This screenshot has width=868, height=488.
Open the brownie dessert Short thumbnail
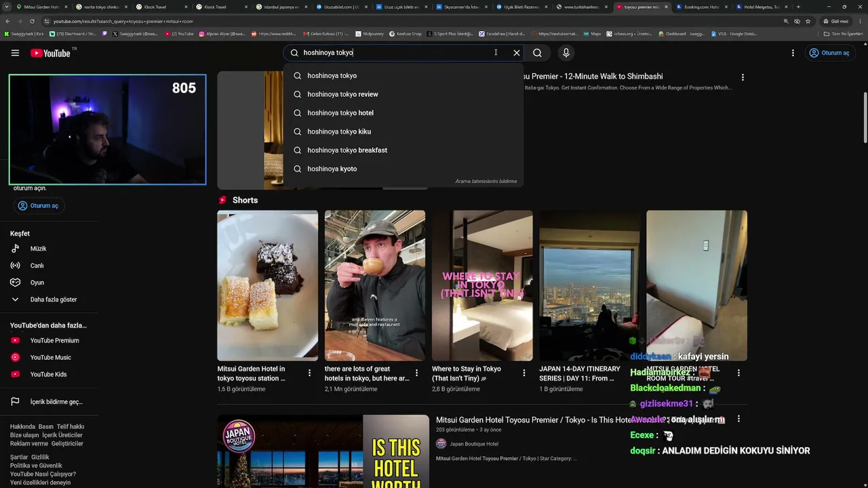point(267,285)
